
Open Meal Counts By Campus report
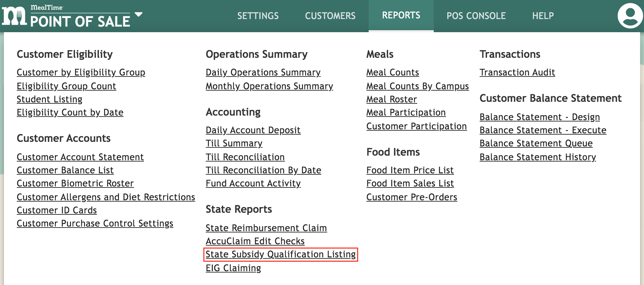pyautogui.click(x=418, y=86)
